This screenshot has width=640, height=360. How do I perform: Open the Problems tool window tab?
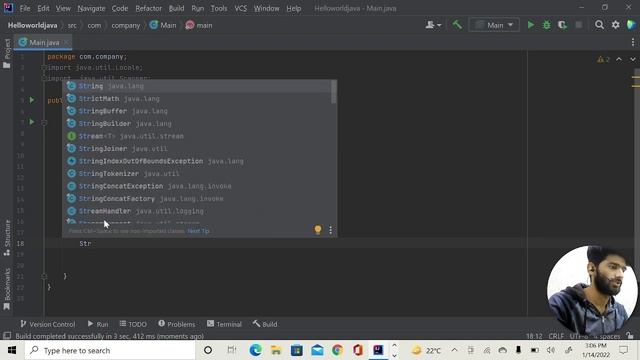177,324
